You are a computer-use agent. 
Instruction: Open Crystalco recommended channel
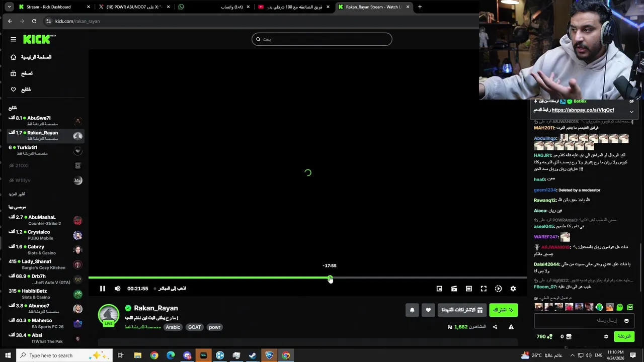click(x=45, y=235)
